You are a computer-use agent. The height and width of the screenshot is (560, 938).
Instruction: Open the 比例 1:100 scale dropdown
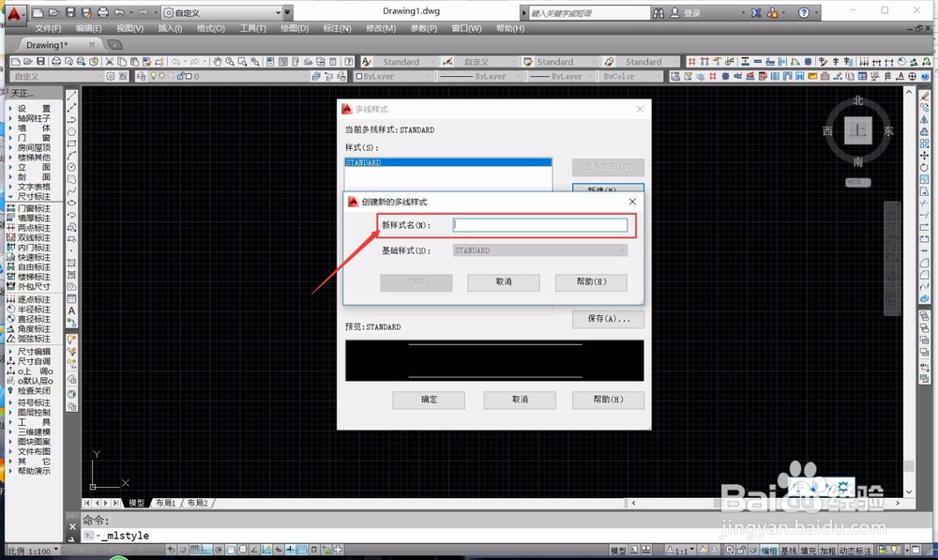[x=33, y=551]
